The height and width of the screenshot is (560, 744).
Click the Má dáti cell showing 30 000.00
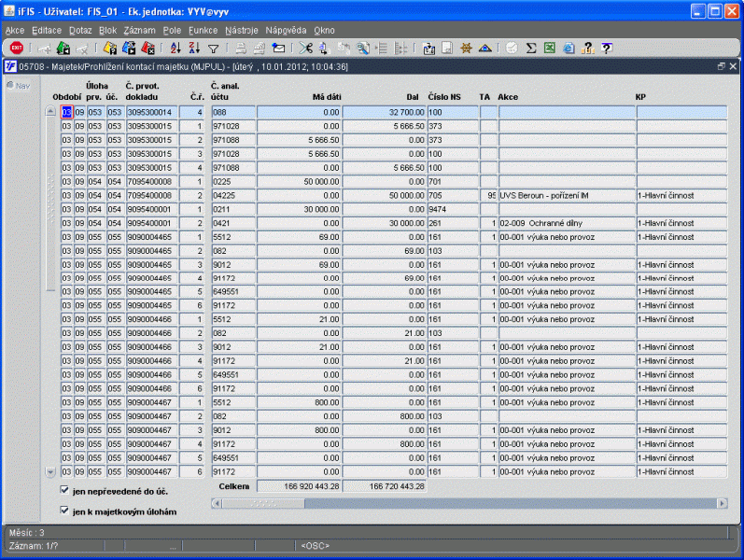tap(299, 209)
